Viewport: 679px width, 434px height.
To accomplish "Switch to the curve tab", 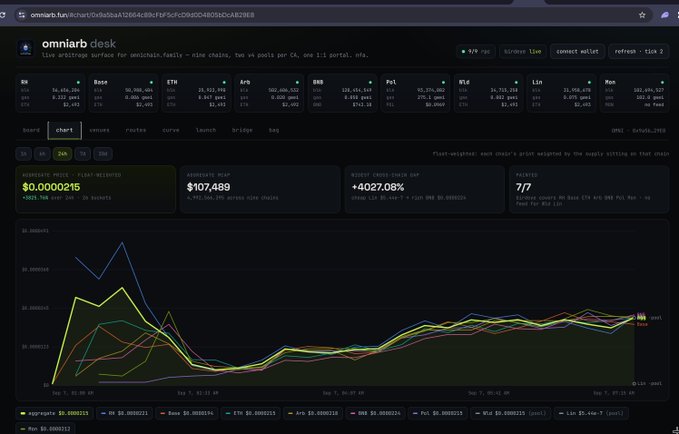I will point(171,130).
